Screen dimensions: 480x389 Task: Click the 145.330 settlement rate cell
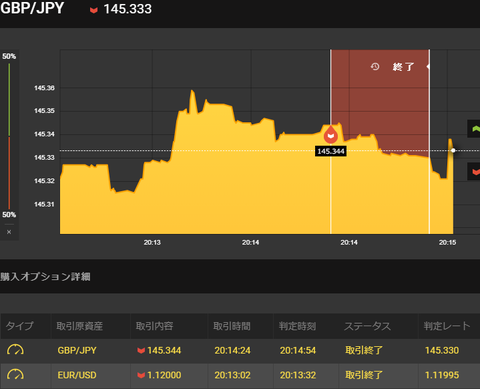pos(442,350)
